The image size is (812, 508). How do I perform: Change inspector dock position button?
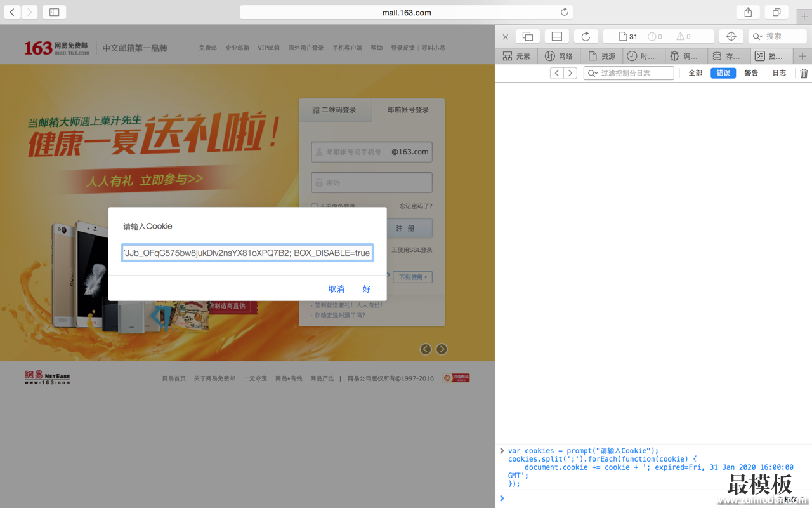557,36
